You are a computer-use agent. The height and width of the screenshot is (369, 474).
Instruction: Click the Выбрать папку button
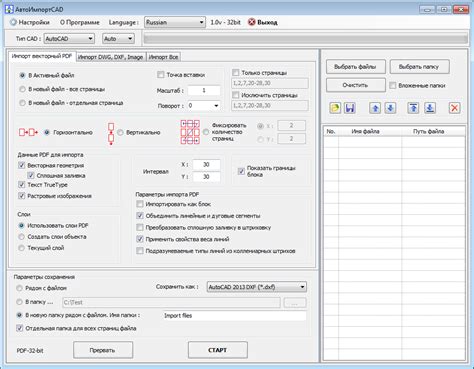[419, 67]
